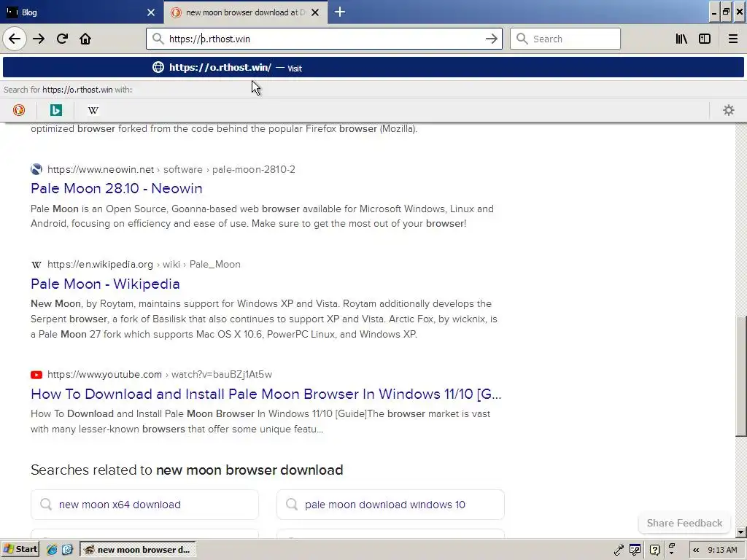Open YouTube How To Download Pale Moon result
Viewport: 747px width, 560px height.
tap(266, 394)
